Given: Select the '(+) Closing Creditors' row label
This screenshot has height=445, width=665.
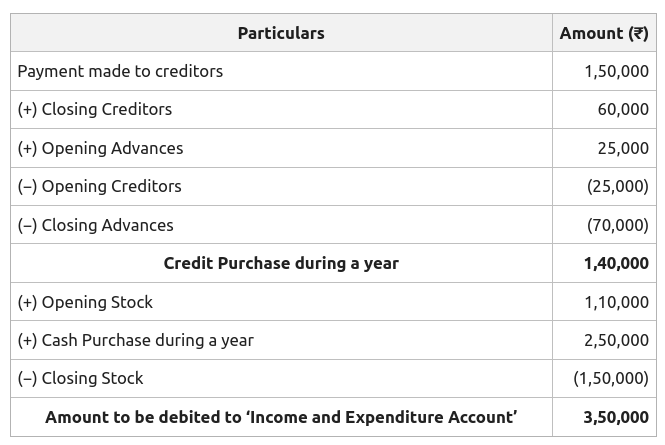Looking at the screenshot, I should tap(95, 109).
